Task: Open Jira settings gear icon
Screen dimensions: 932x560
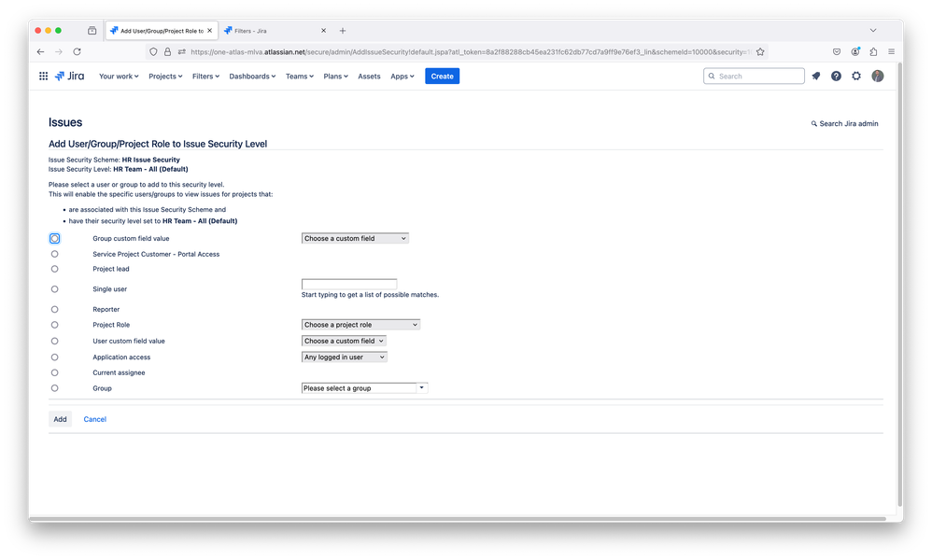Action: pos(856,76)
